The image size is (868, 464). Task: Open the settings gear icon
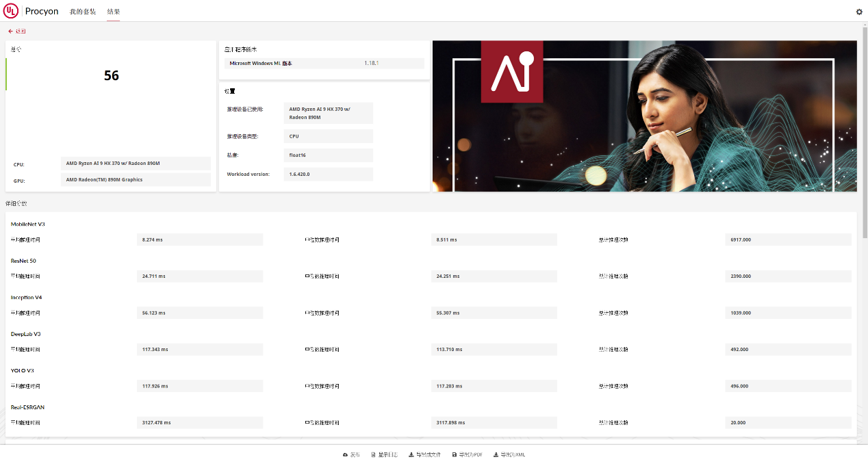pos(859,12)
